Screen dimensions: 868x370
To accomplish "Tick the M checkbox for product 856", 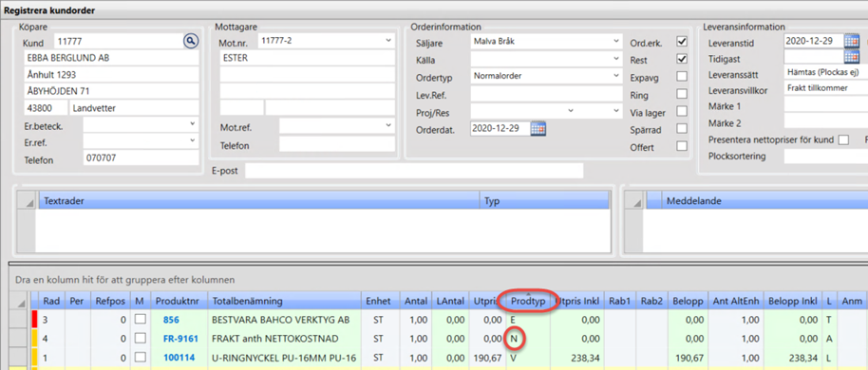I will coord(140,320).
